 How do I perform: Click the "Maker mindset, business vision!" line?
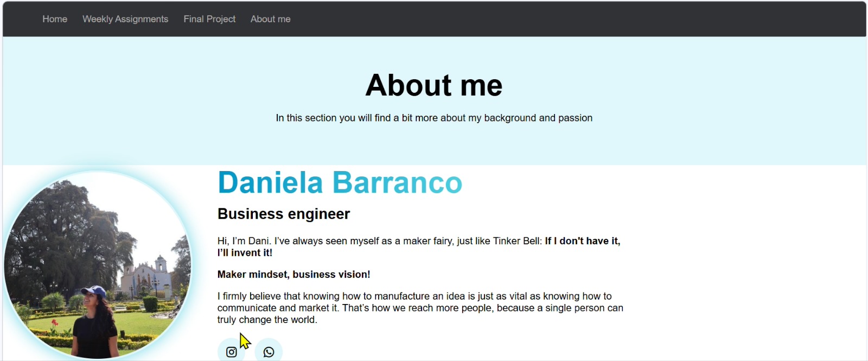pos(293,275)
